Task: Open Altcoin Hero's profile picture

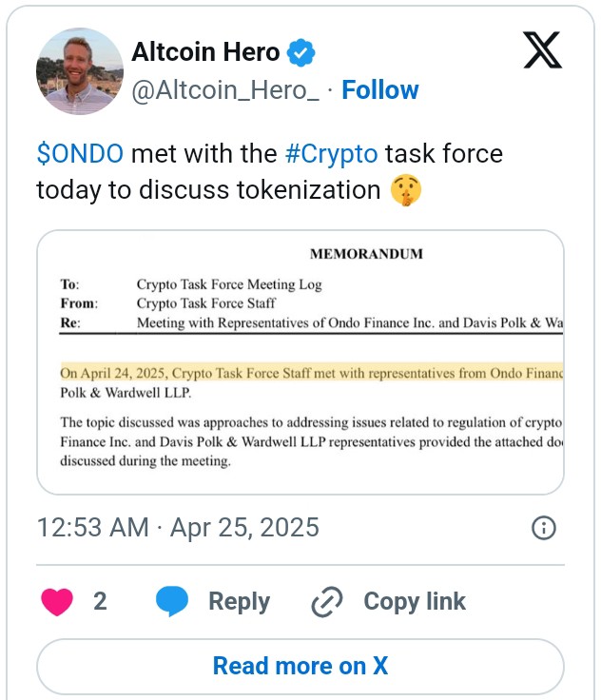Action: tap(80, 71)
